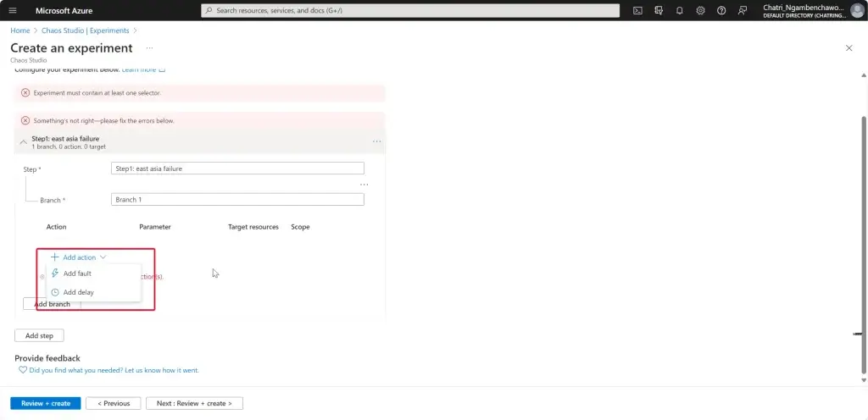Click the Provide feedback heading
This screenshot has width=868, height=420.
click(x=47, y=358)
